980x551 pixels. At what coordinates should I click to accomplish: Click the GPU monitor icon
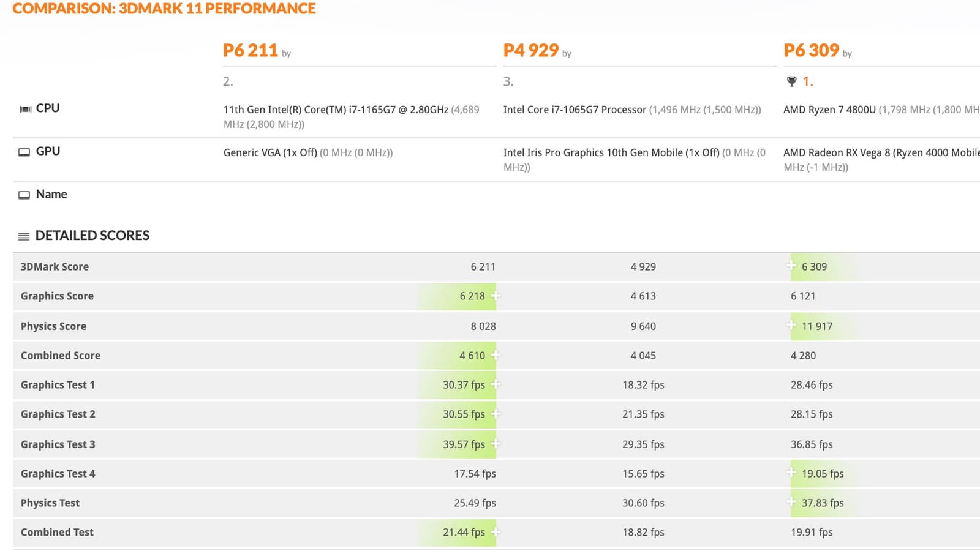24,152
